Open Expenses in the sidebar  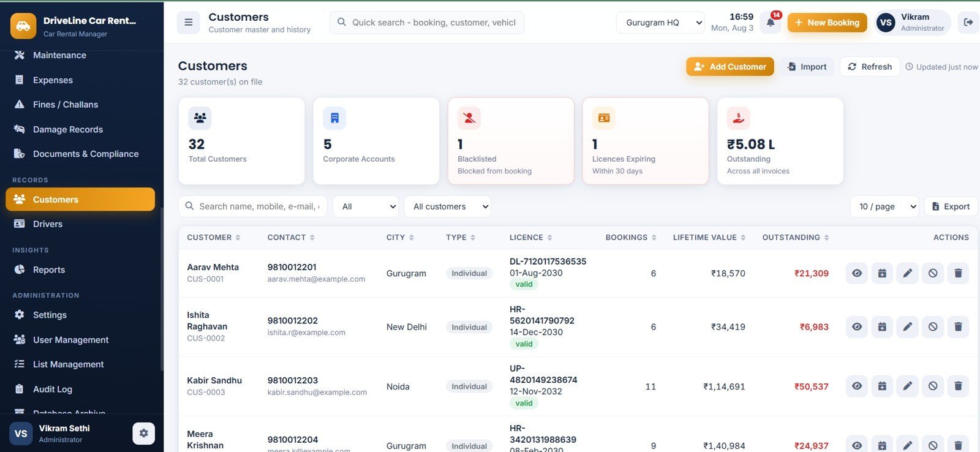point(80,80)
